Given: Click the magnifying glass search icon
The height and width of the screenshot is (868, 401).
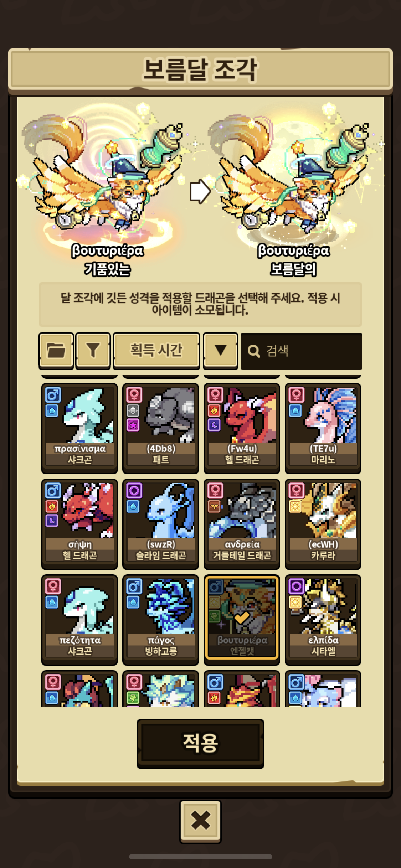Looking at the screenshot, I should pyautogui.click(x=253, y=351).
